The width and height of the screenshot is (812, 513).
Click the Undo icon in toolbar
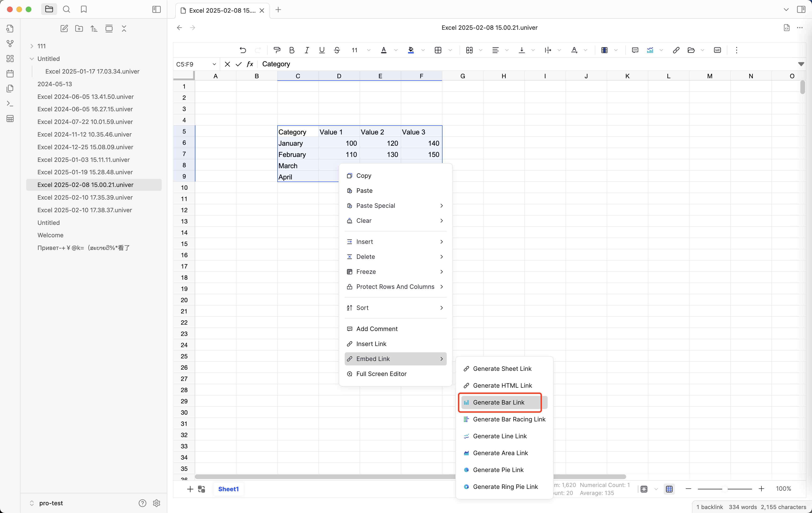(243, 50)
